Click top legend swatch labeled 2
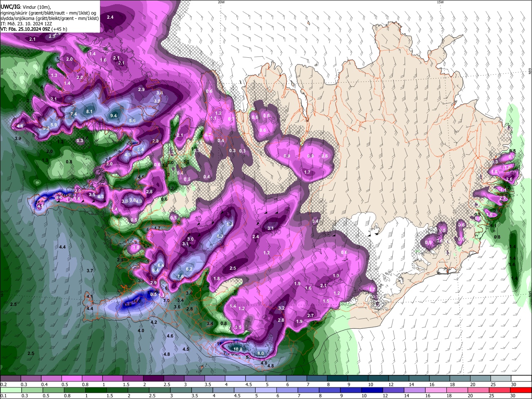Screen dimensions: 532x399 click(153, 379)
